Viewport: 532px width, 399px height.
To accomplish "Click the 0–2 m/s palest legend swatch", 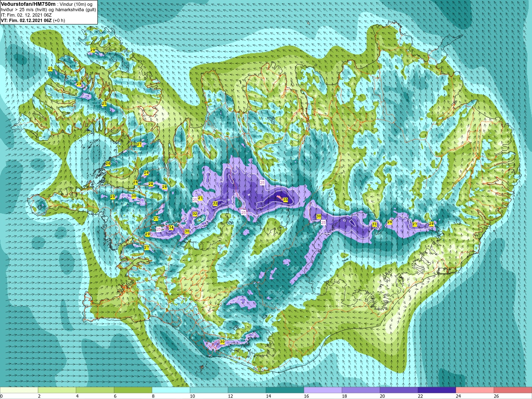I will 19,390.
